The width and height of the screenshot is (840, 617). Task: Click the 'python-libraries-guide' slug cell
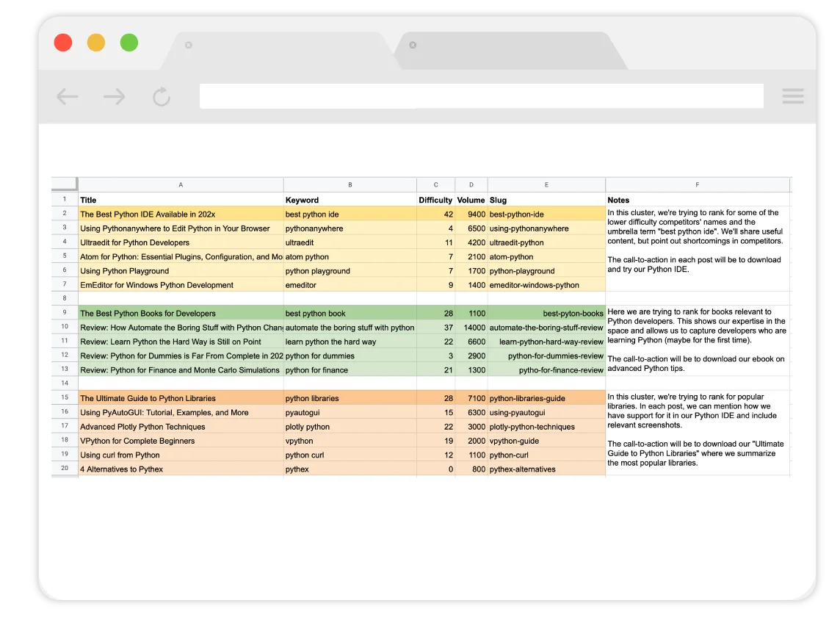pos(546,398)
